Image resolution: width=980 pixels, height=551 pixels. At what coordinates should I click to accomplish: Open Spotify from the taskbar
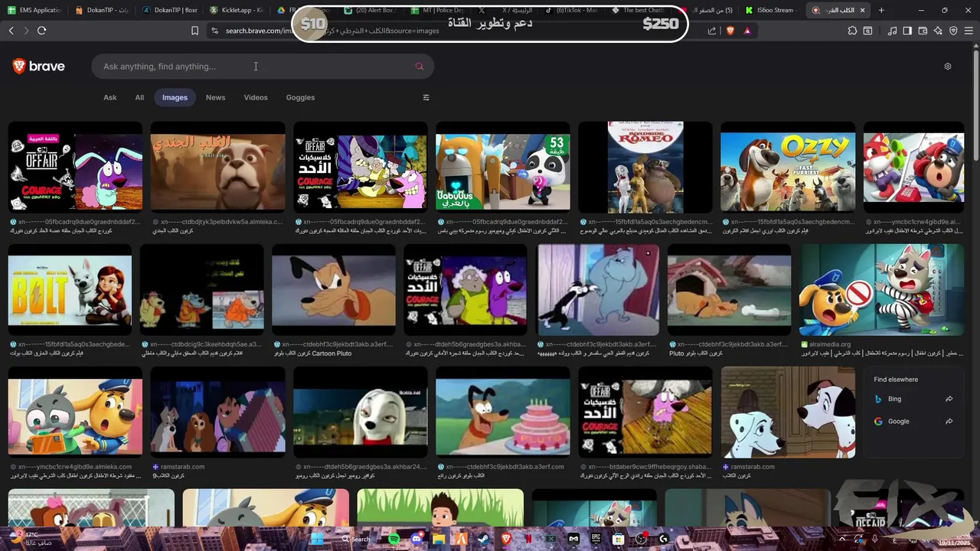(x=394, y=539)
